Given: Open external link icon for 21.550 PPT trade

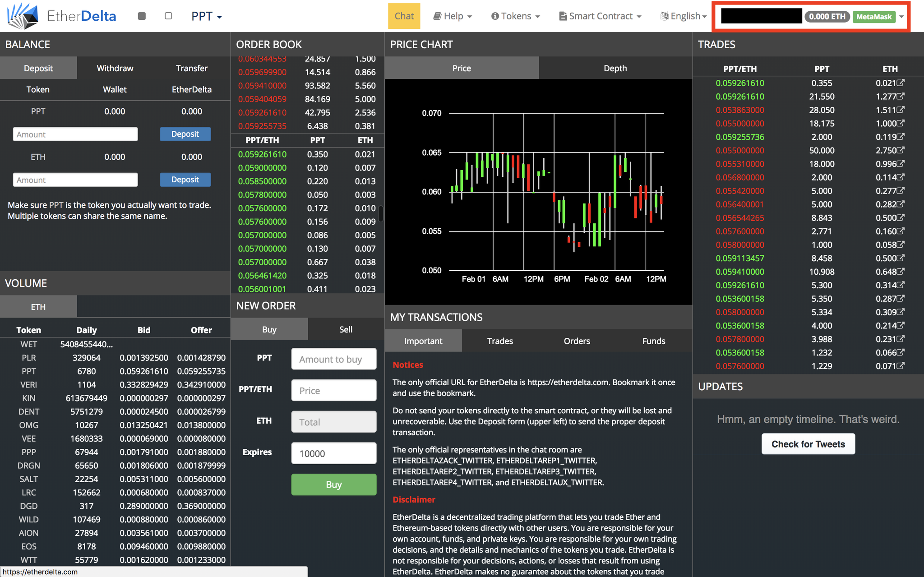Looking at the screenshot, I should click(901, 96).
